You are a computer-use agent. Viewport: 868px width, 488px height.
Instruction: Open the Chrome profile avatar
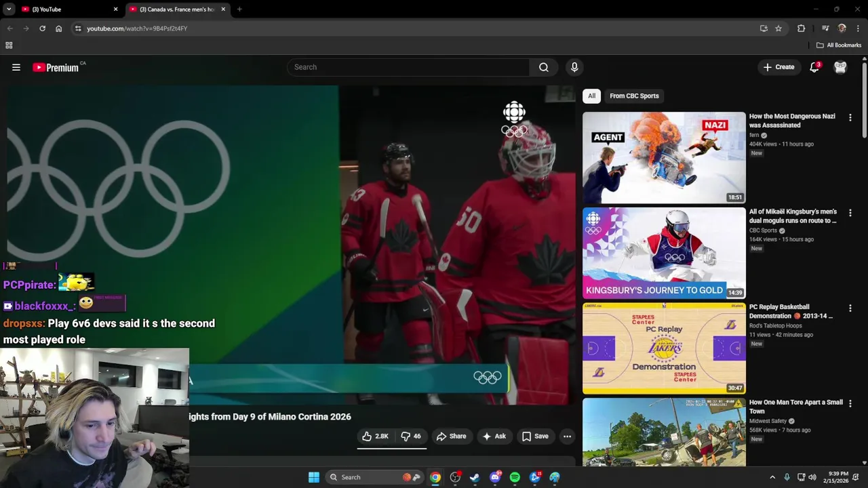[x=842, y=28]
